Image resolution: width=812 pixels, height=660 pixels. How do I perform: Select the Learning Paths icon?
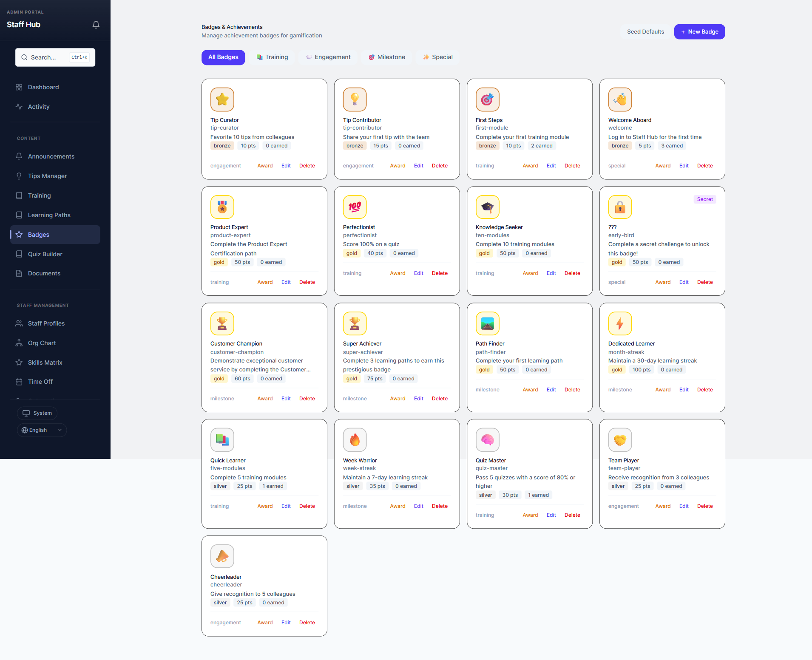pos(19,215)
